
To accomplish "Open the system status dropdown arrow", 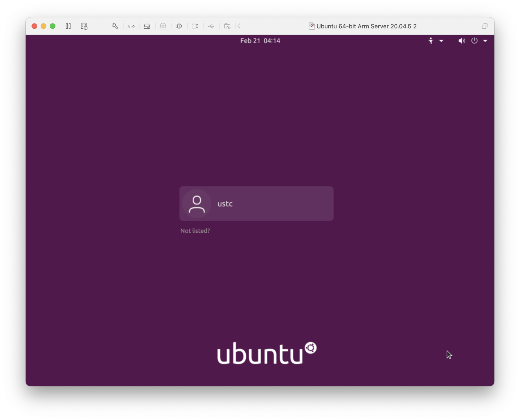I will pos(485,41).
